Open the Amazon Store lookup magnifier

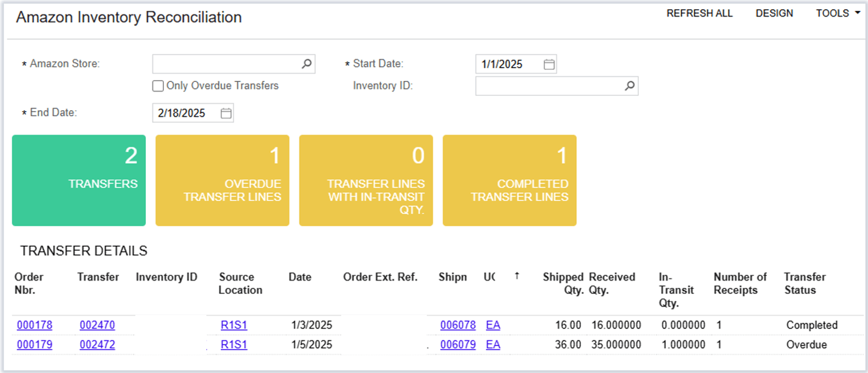(306, 64)
